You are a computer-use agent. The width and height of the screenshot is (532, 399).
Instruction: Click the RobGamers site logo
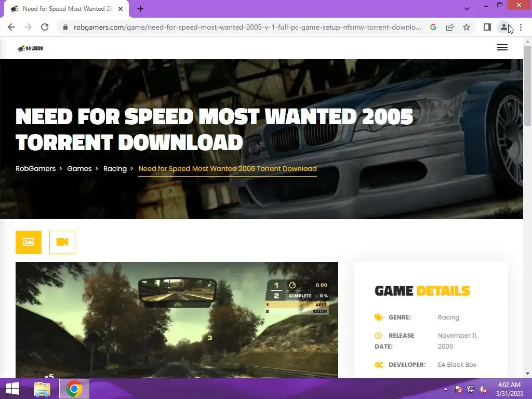point(30,48)
